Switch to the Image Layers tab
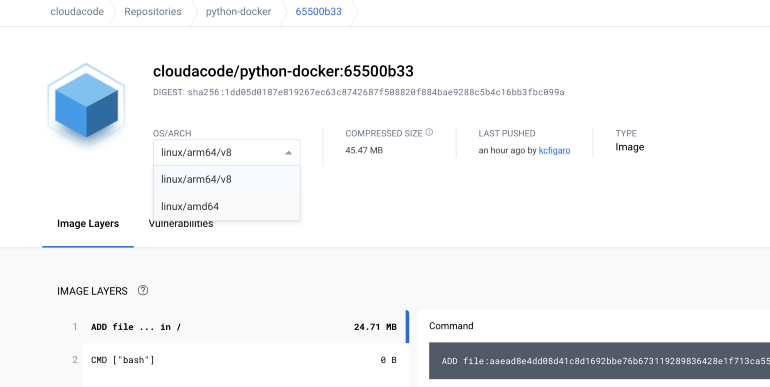This screenshot has width=770, height=387. 88,224
